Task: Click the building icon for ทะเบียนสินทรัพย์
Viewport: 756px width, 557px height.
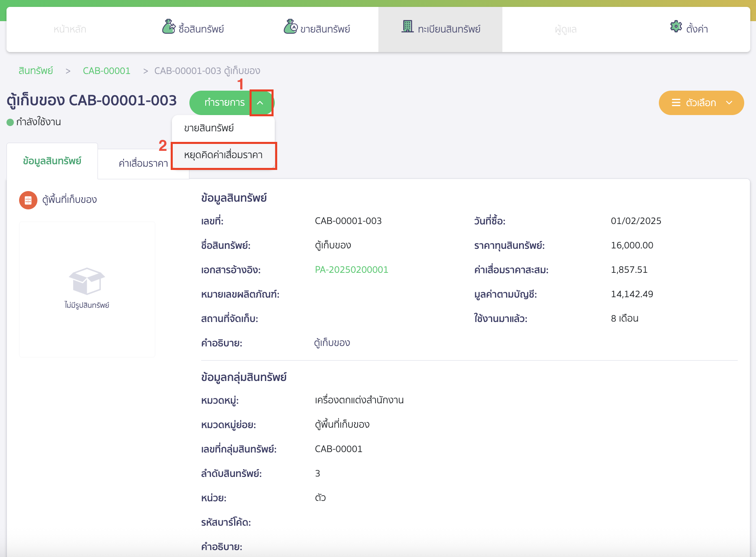Action: pos(407,27)
